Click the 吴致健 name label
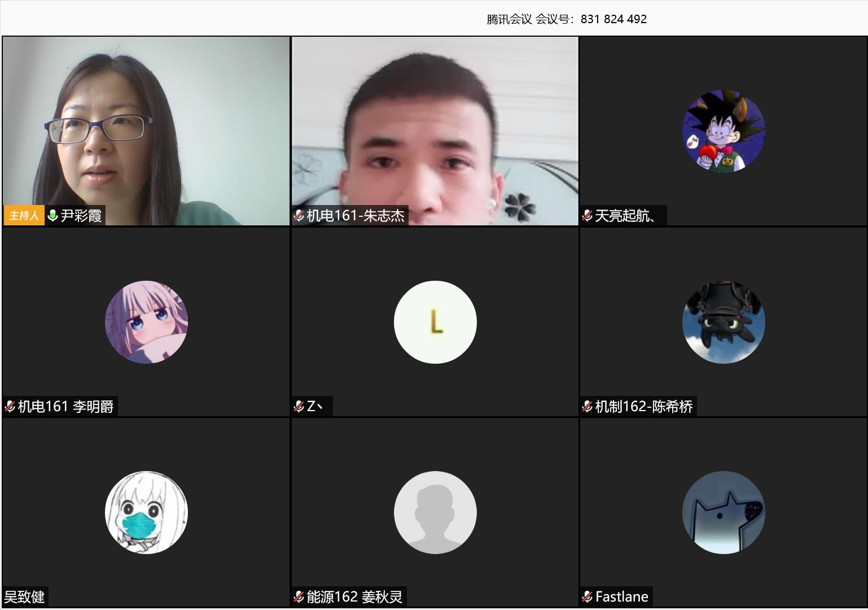 click(x=25, y=596)
